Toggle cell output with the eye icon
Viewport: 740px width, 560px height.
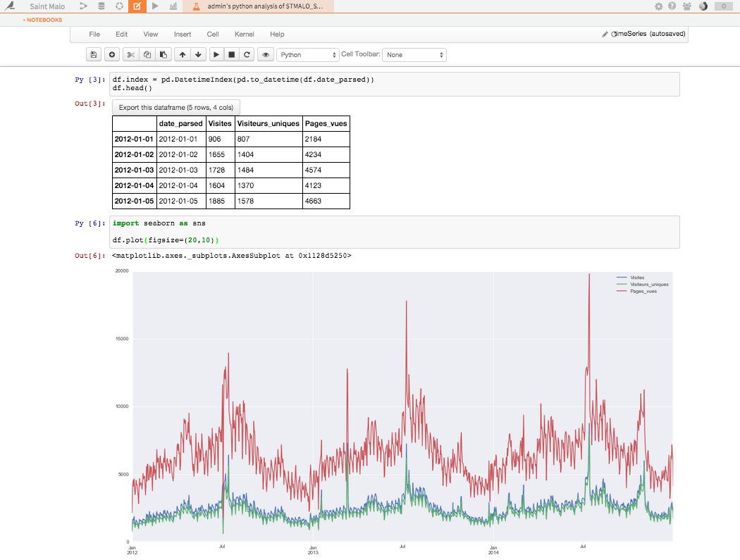[x=264, y=54]
